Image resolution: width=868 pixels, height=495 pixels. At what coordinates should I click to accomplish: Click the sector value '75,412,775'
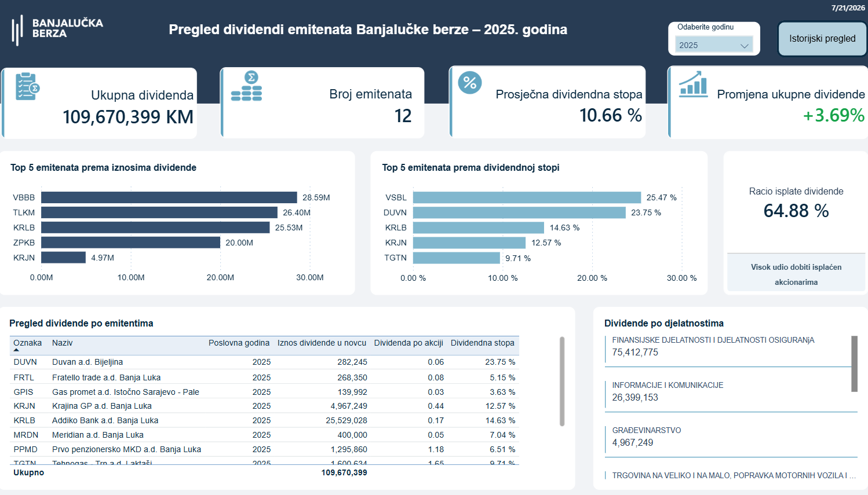click(x=635, y=353)
